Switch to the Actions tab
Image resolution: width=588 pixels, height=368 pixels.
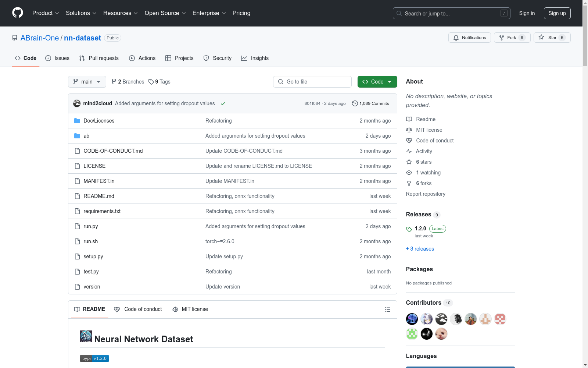pos(142,58)
